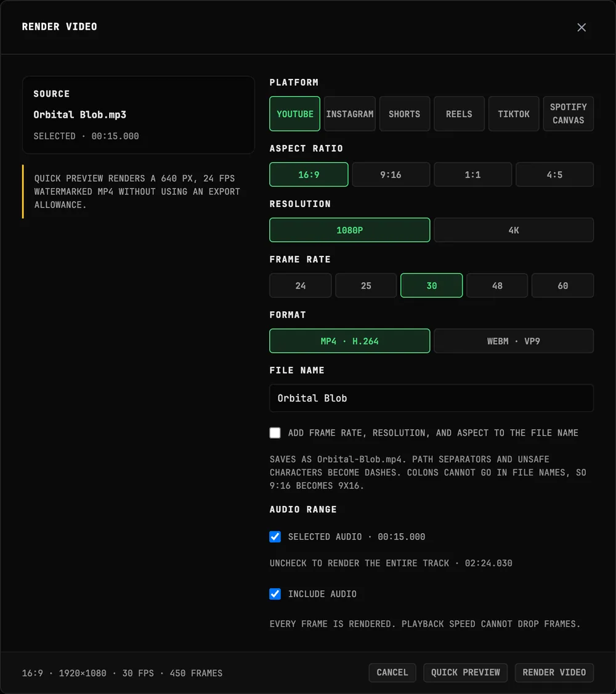Viewport: 616px width, 694px height.
Task: Select MP4 · H.264 format
Action: pyautogui.click(x=350, y=341)
